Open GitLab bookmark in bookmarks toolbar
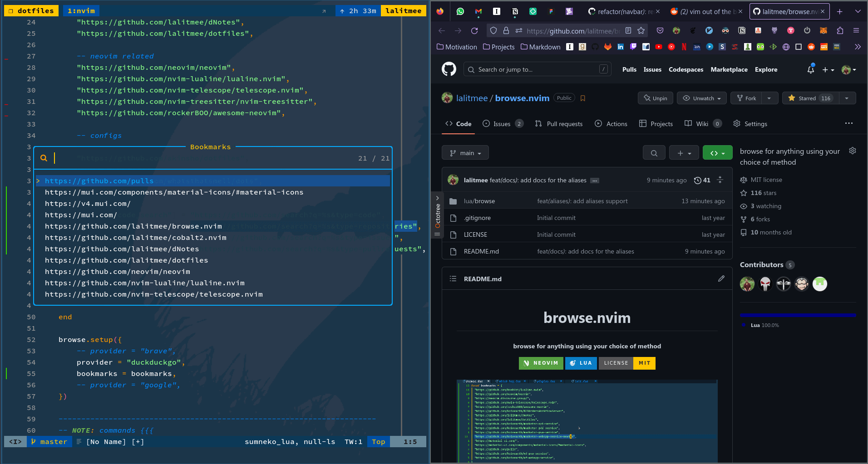Screen dimensions: 868x464 (x=608, y=47)
